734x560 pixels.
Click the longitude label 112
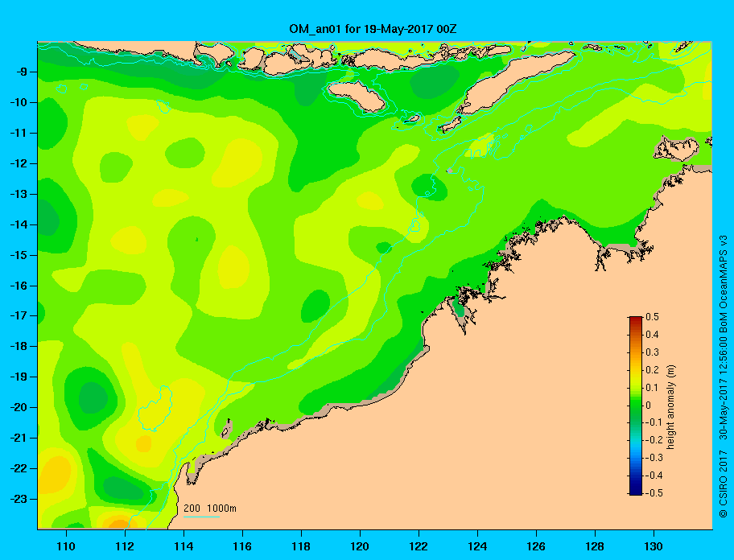tap(125, 546)
